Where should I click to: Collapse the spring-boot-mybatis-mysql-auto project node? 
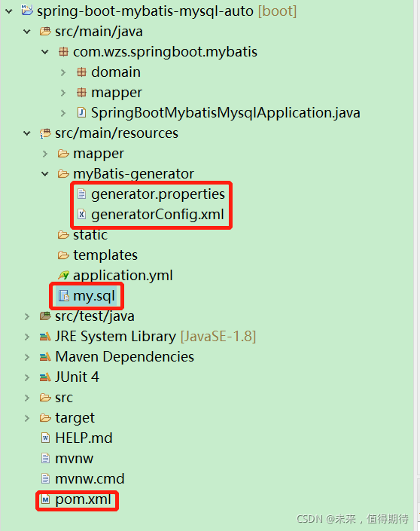[9, 11]
